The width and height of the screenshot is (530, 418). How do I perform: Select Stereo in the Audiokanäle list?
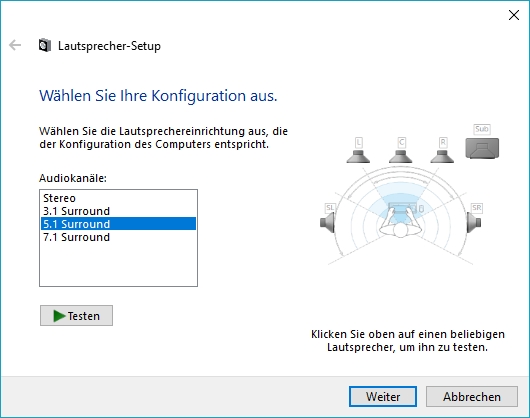click(x=118, y=198)
